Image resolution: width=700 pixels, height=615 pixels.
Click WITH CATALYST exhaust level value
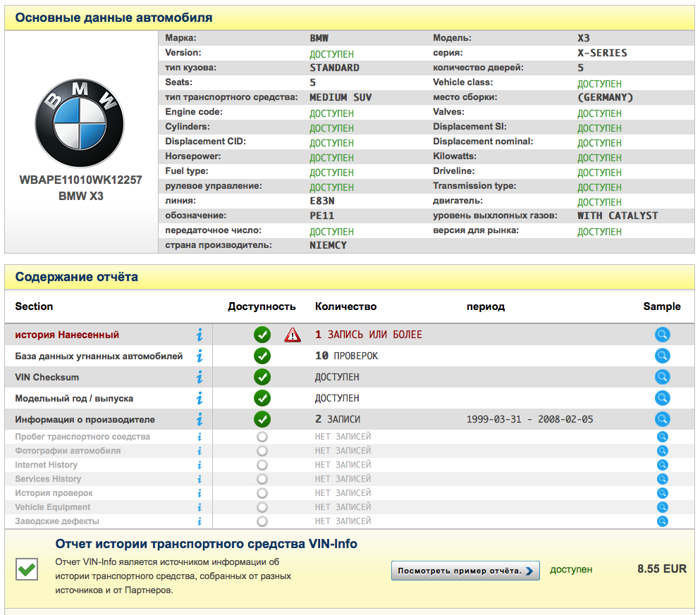tap(618, 216)
